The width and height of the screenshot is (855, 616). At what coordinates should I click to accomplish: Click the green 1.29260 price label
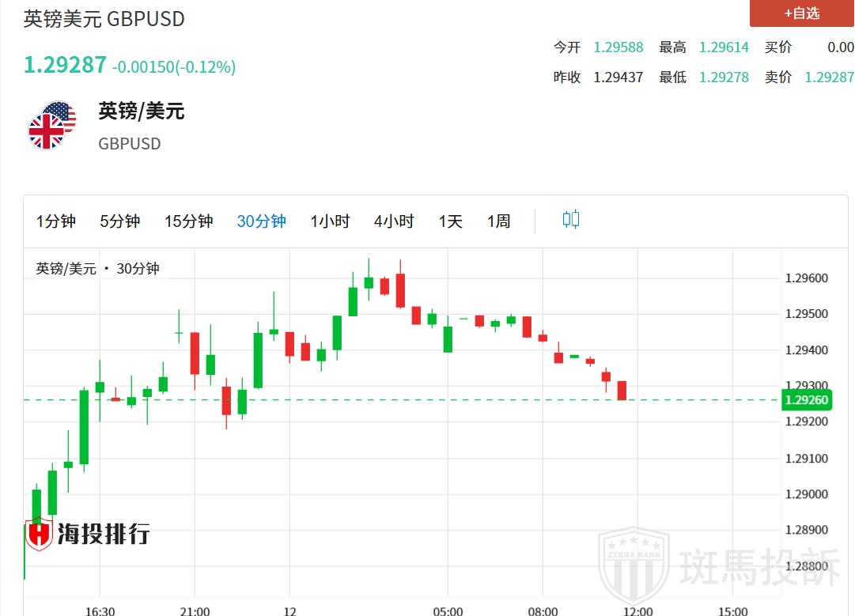point(806,400)
